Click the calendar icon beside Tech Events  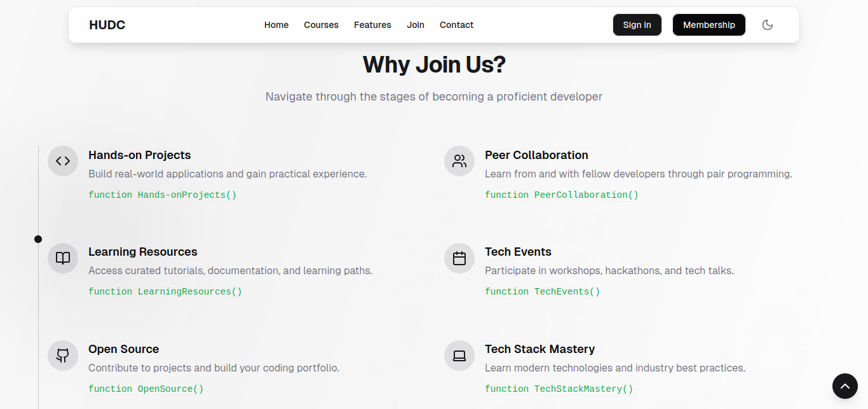pos(459,258)
